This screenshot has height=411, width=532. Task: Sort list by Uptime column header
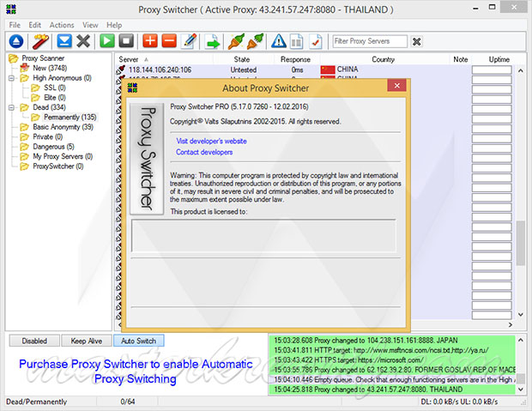click(499, 59)
